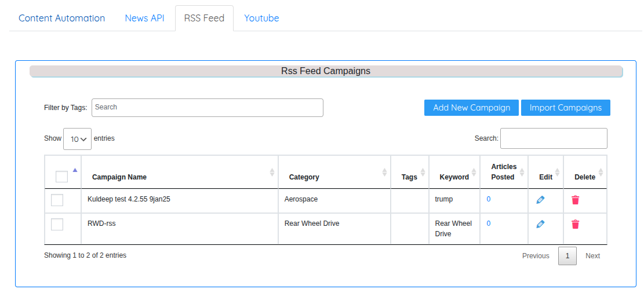Image resolution: width=644 pixels, height=304 pixels.
Task: Edit the RWD-rss campaign pencil icon
Action: 540,224
